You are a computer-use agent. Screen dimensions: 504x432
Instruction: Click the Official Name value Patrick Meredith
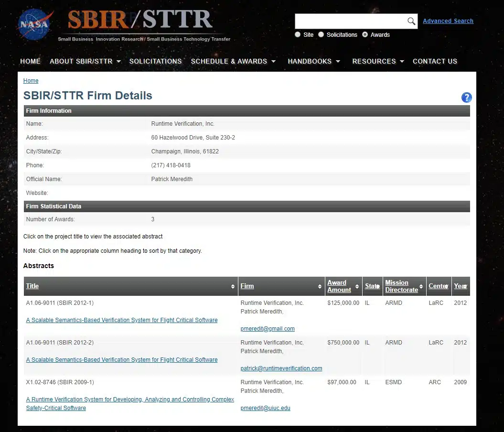172,179
